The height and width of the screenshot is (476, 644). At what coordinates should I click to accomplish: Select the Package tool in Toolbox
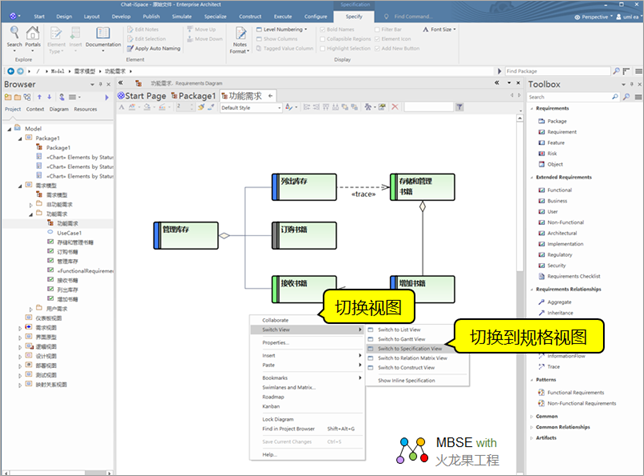[x=556, y=121]
